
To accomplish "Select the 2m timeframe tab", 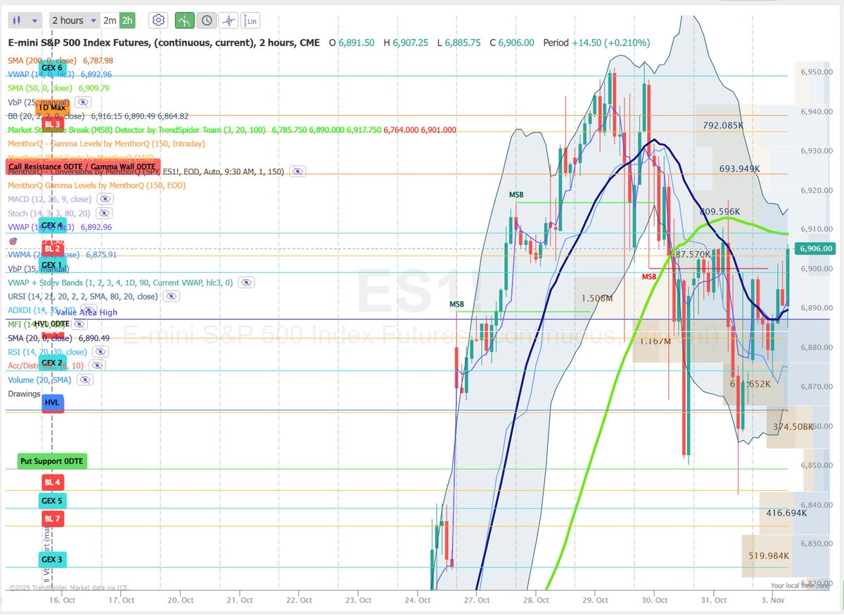I will pos(110,20).
